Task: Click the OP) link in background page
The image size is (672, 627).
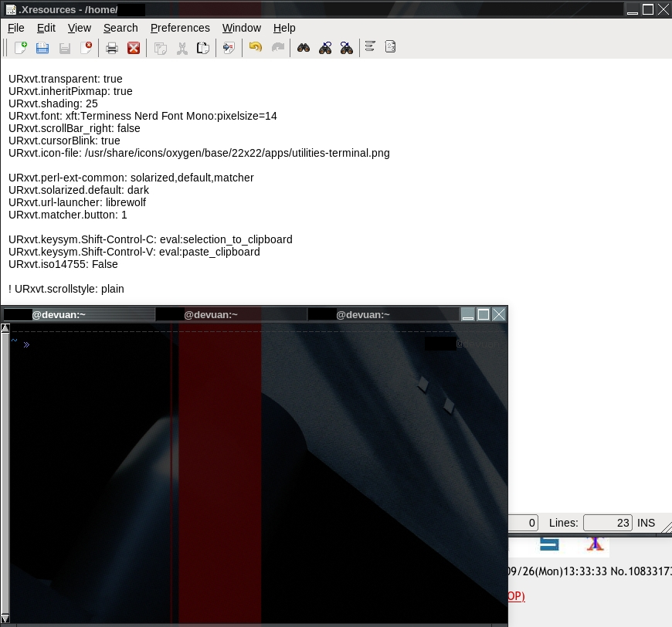Action: 517,596
